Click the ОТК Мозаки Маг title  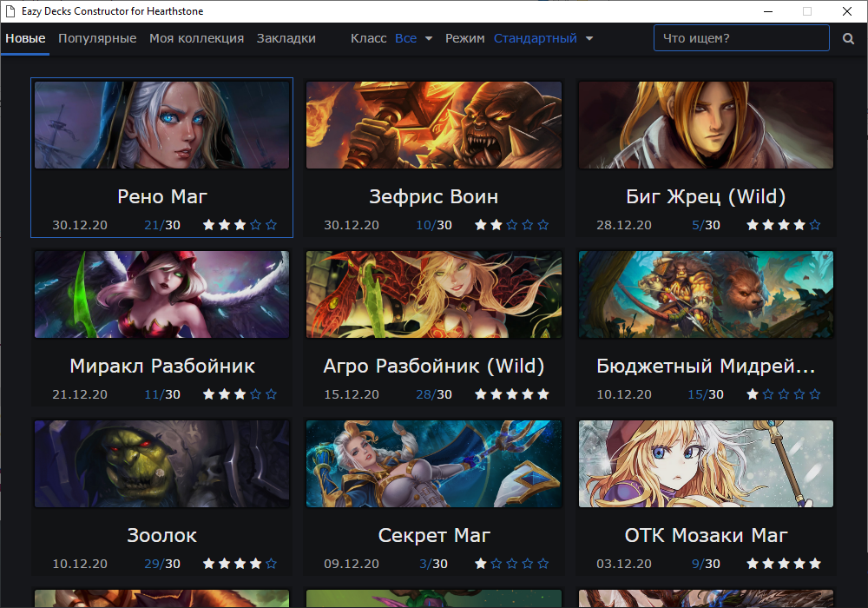(706, 535)
